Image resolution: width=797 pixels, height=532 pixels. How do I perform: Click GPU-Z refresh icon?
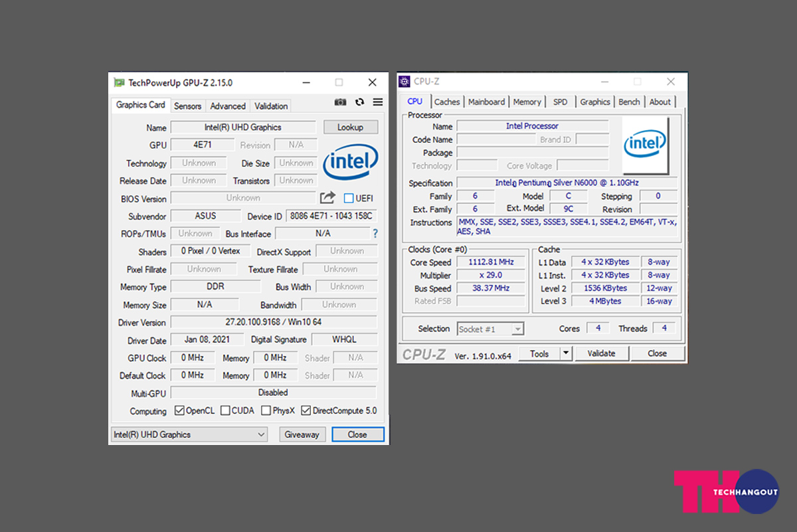click(360, 102)
